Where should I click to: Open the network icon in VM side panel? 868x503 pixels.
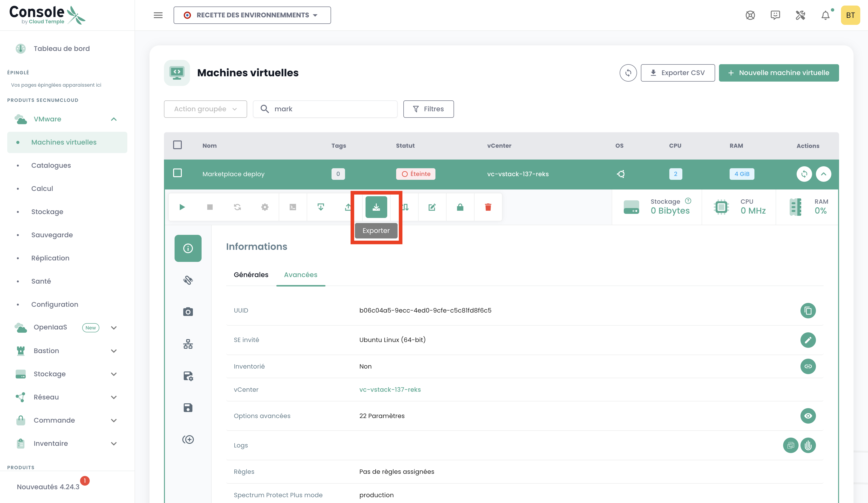188,344
